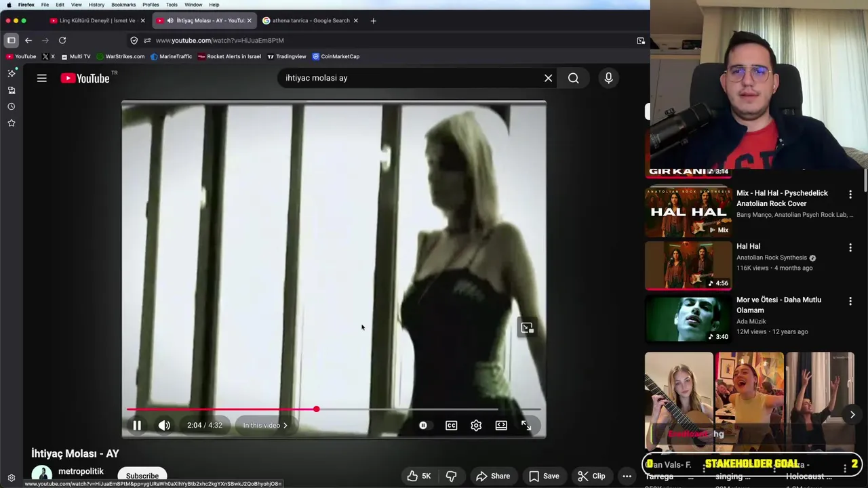Image resolution: width=868 pixels, height=488 pixels.
Task: Clip the video
Action: click(x=591, y=476)
